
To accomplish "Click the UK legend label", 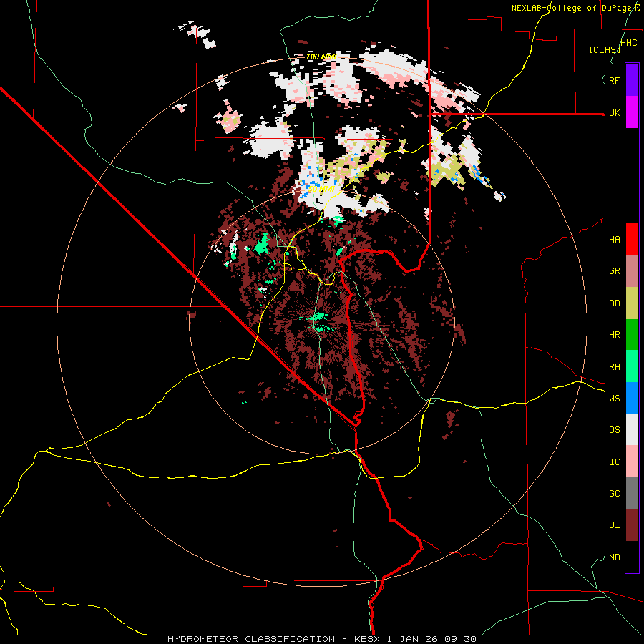I will (x=614, y=112).
